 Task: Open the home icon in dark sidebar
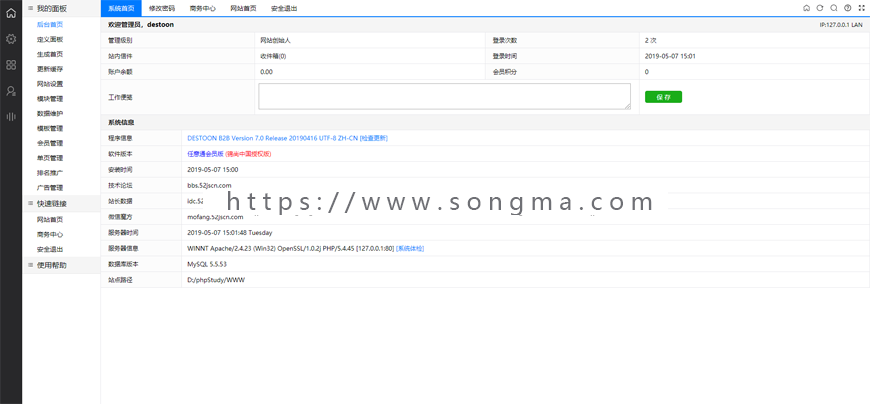point(11,13)
